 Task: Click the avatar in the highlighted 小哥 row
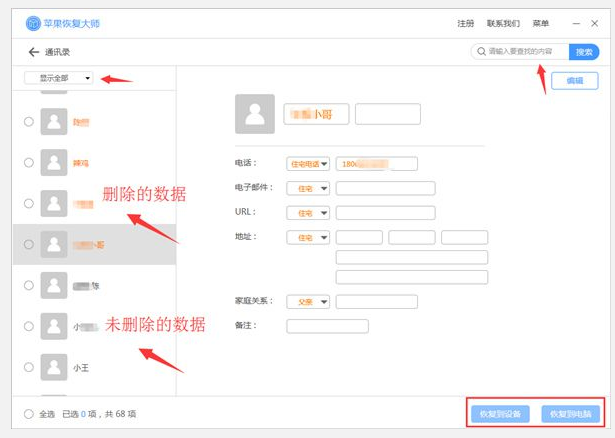click(x=54, y=244)
